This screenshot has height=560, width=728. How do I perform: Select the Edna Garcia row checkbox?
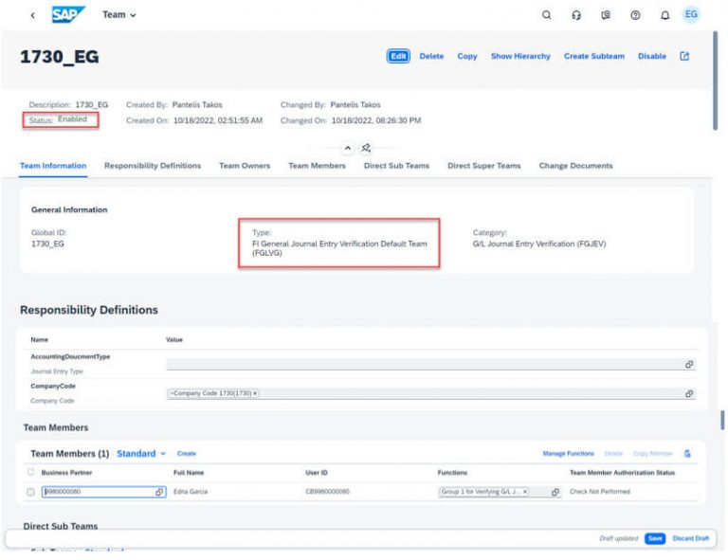tap(32, 492)
